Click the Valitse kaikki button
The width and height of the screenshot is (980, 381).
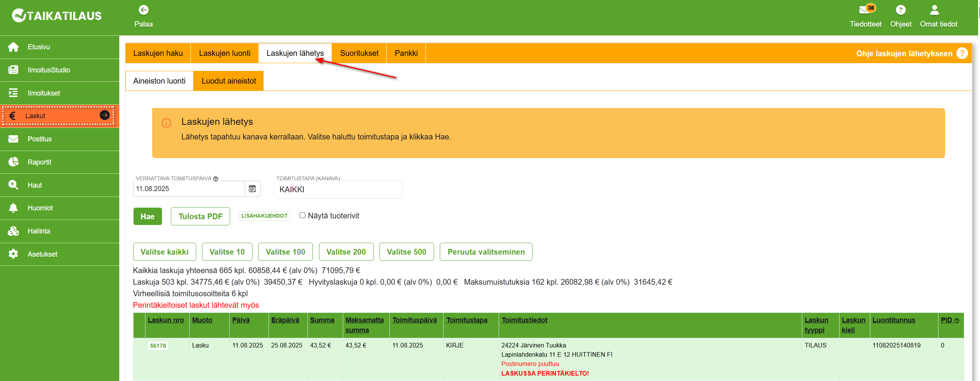[164, 252]
